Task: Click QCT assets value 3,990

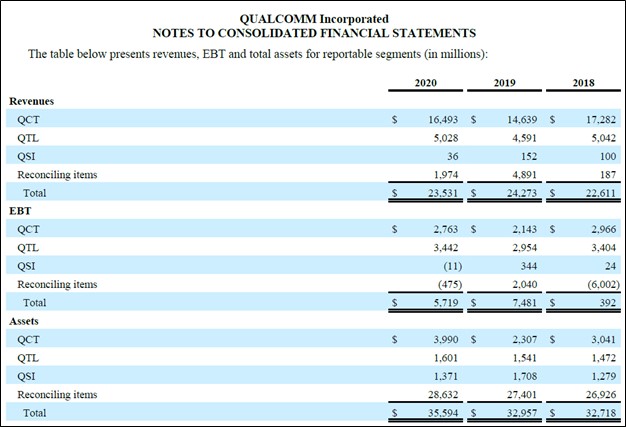Action: click(446, 340)
